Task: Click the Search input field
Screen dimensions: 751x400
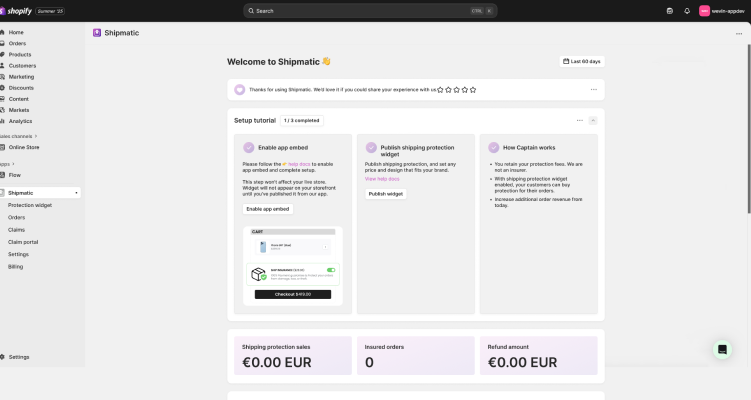Action: click(x=370, y=11)
